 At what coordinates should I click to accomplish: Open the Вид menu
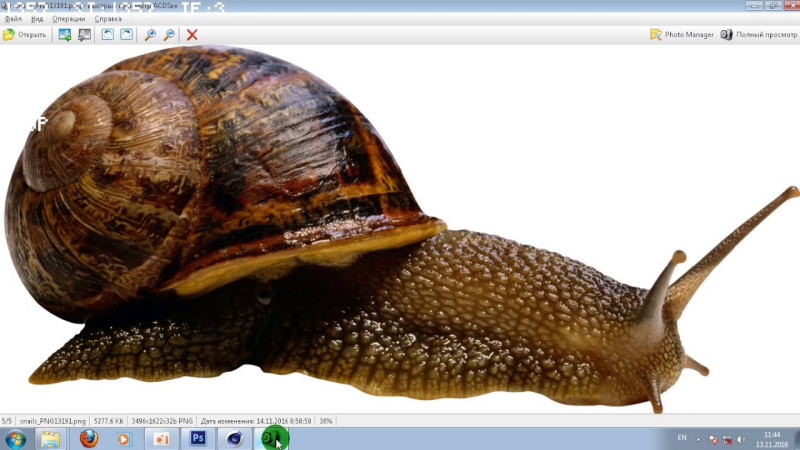(37, 19)
